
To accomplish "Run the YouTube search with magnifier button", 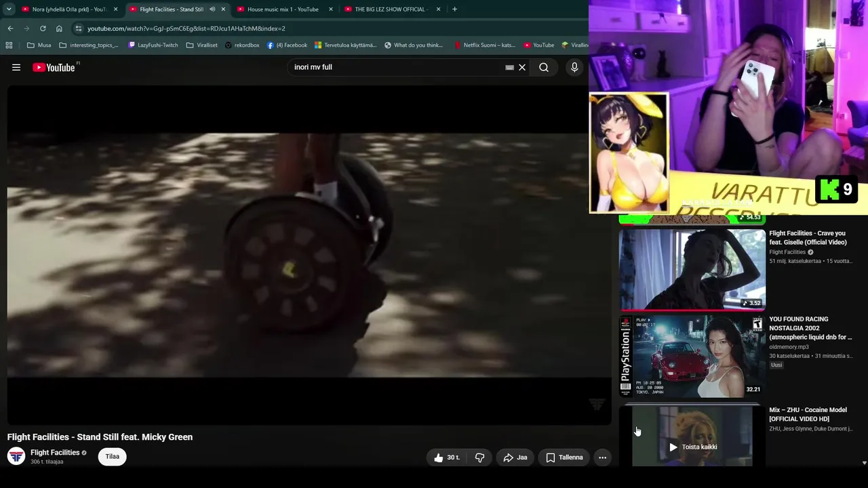I will [x=544, y=67].
